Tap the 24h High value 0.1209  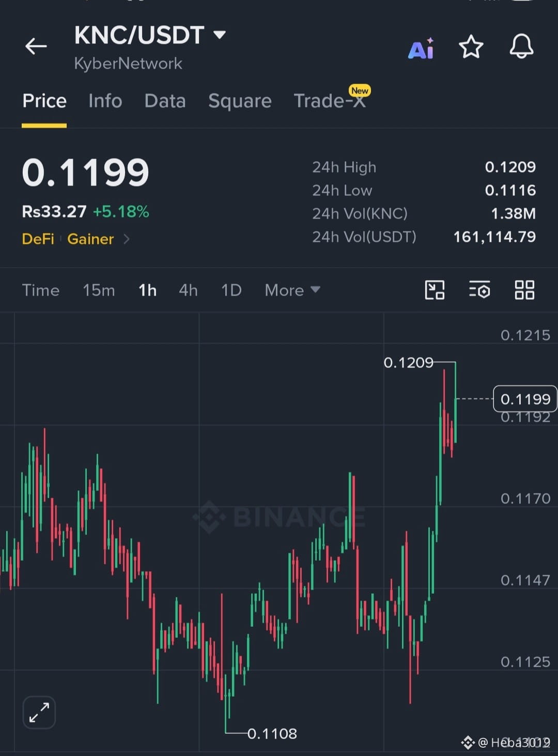coord(510,167)
